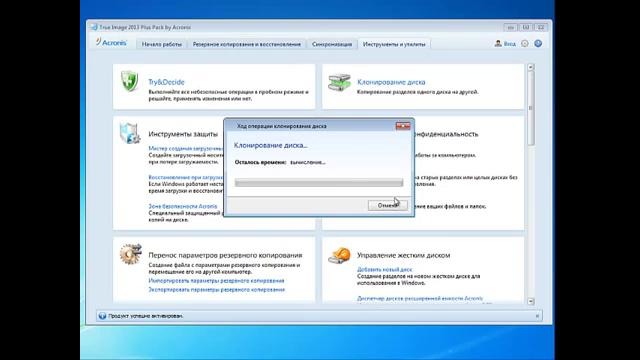This screenshot has width=640, height=360.
Task: Click the Перенос параметров резервного копирования heading
Action: (x=225, y=255)
